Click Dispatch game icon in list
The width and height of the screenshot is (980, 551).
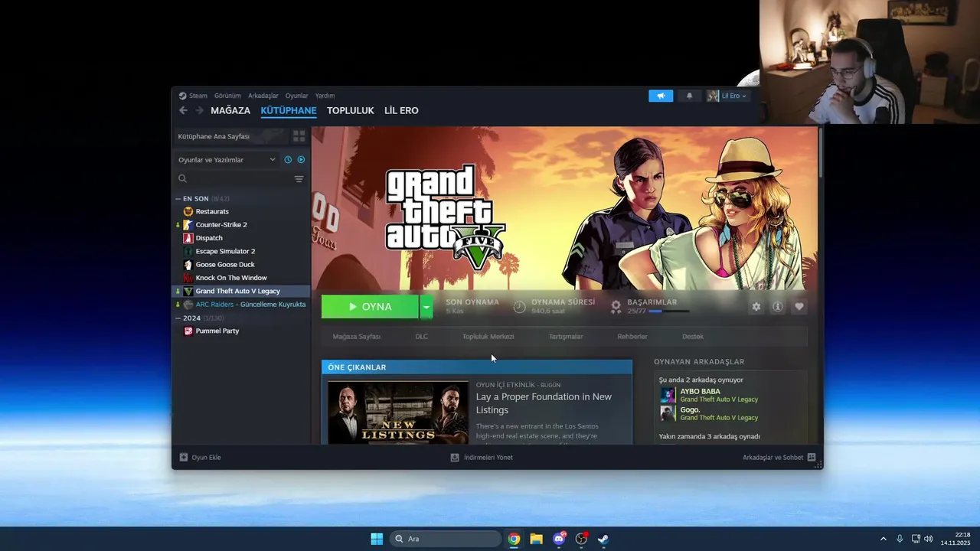tap(188, 238)
